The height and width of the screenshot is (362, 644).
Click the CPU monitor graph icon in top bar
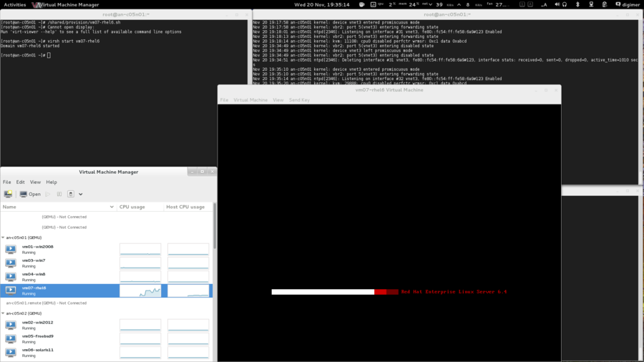click(373, 4)
